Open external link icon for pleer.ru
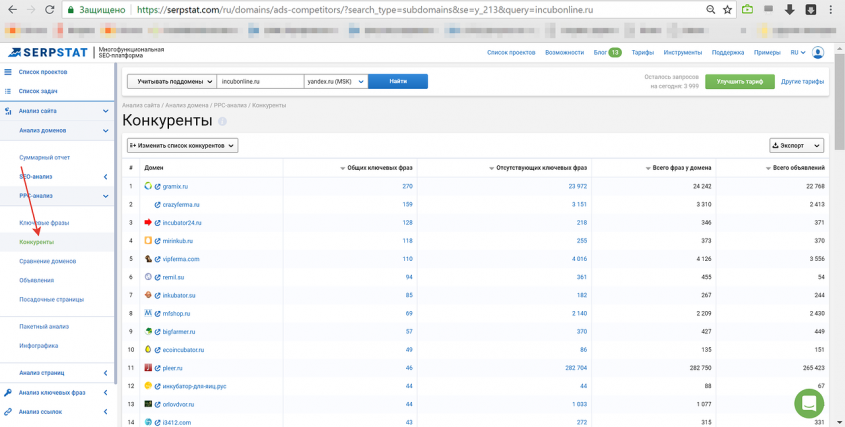845x427 pixels. 158,368
